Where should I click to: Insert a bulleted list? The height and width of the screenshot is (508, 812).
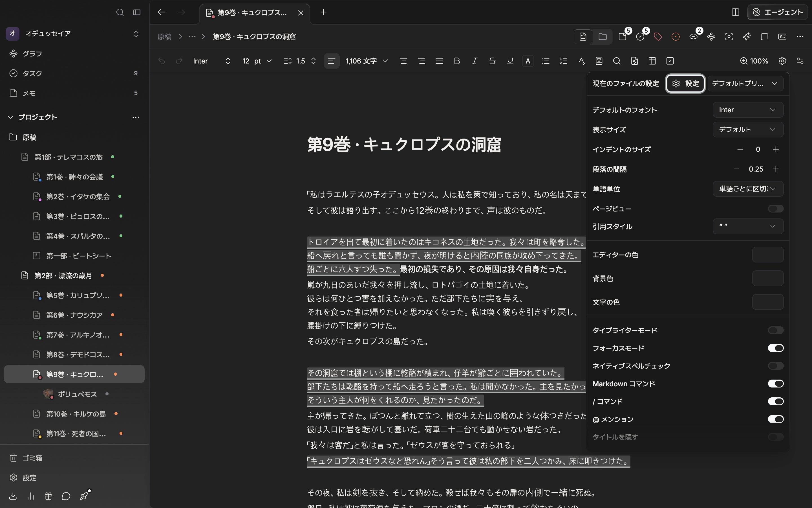(x=546, y=61)
